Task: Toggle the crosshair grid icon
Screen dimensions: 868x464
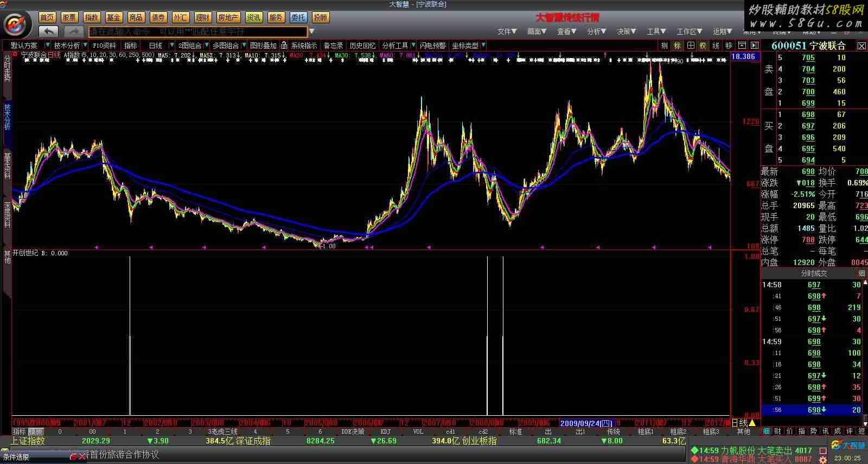Action: [690, 46]
